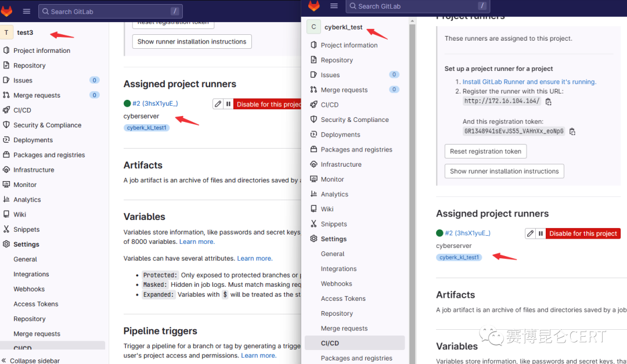This screenshot has height=364, width=627.
Task: Edit runner #2 pencil icon in test3
Action: 218,104
